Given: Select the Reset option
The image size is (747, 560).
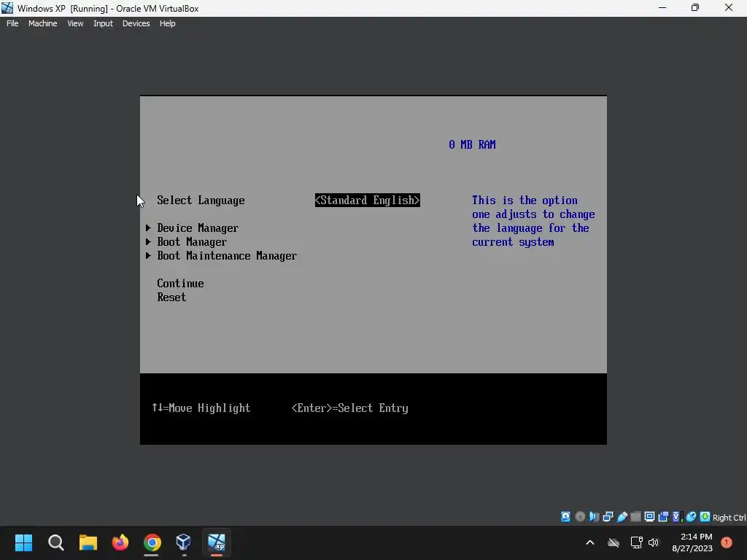Looking at the screenshot, I should (x=171, y=297).
